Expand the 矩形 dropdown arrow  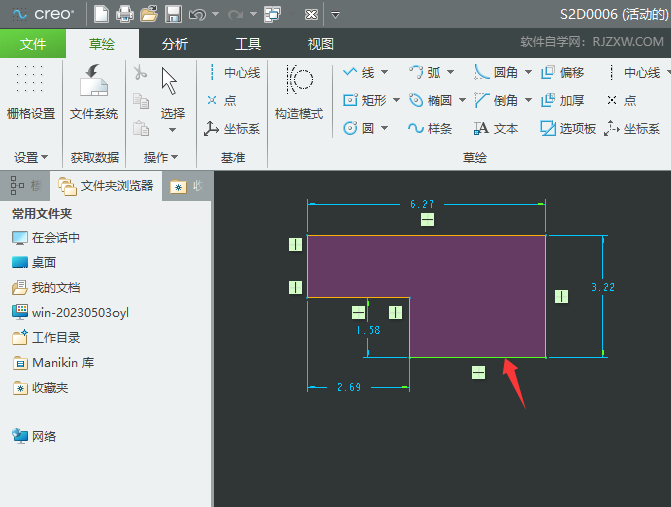click(396, 101)
